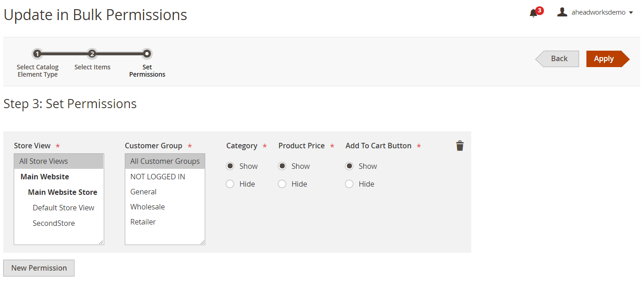Open the notifications bell
Viewport: 644px width, 282px height.
[x=533, y=13]
